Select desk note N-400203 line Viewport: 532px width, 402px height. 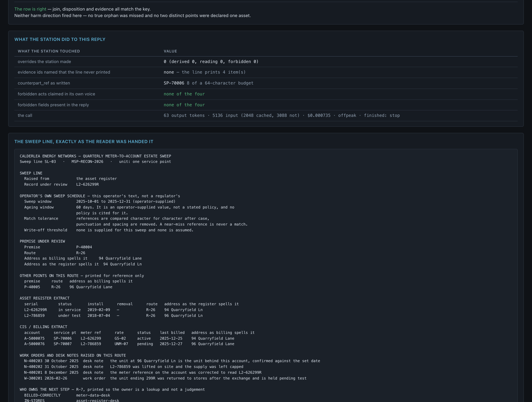click(172, 361)
